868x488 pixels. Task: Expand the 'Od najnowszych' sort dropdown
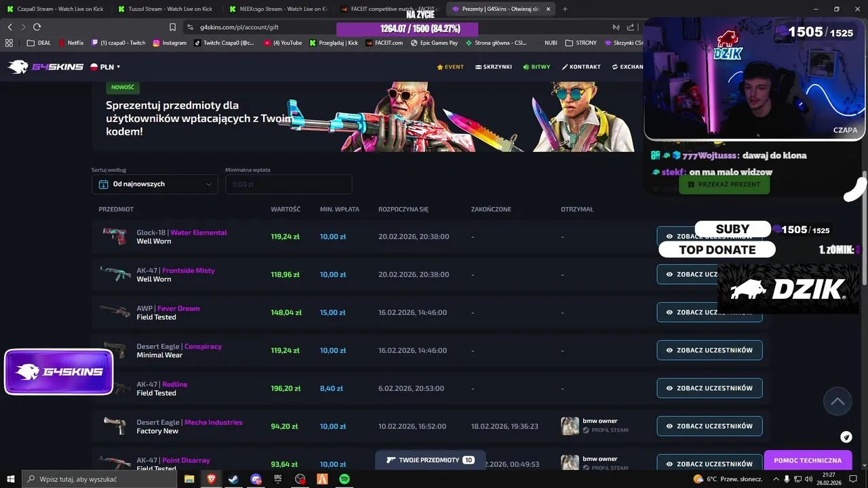pos(155,184)
